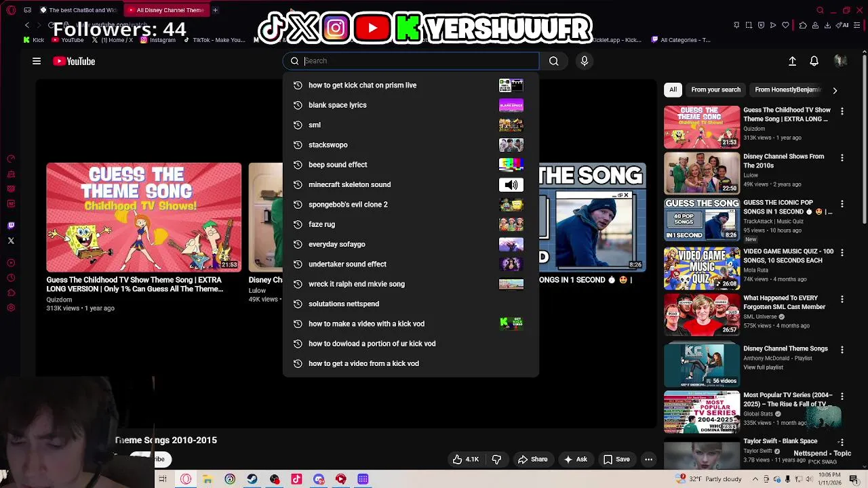Click the weather widget showing 32°F Partly cloudy
The width and height of the screenshot is (868, 488).
pos(709,479)
